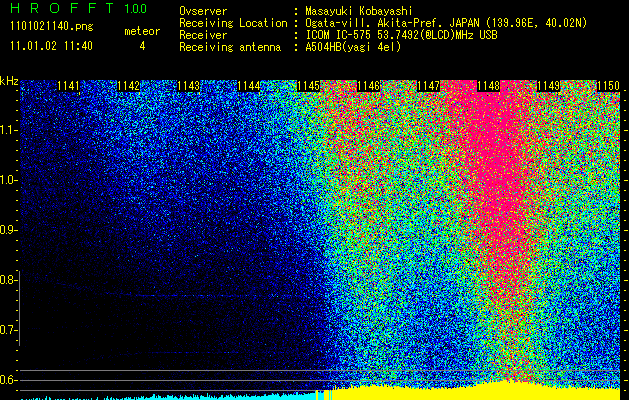Click the Ogata-vill. Akita-Pref. JAPAN location text
629x400 pixels.
point(446,23)
